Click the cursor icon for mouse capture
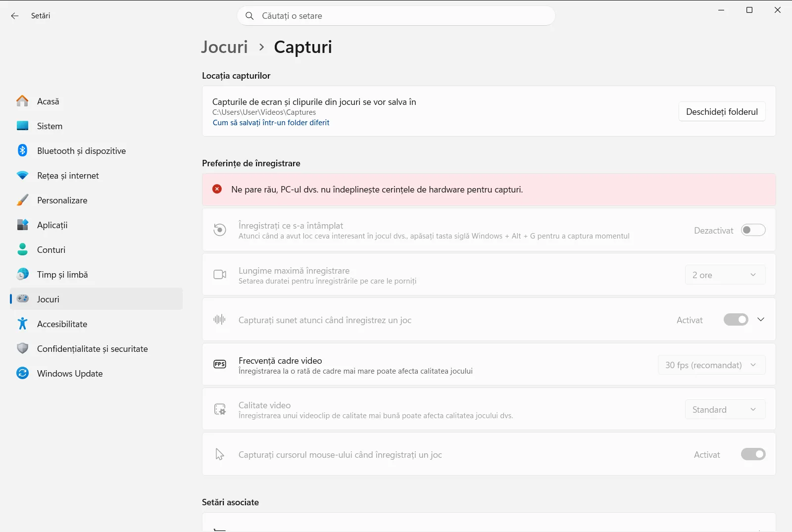This screenshot has width=792, height=532. (220, 454)
